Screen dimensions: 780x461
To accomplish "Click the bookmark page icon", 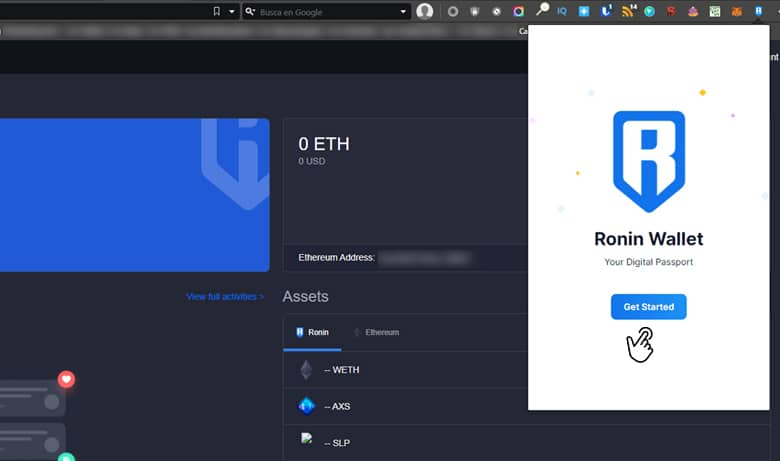I will 216,11.
